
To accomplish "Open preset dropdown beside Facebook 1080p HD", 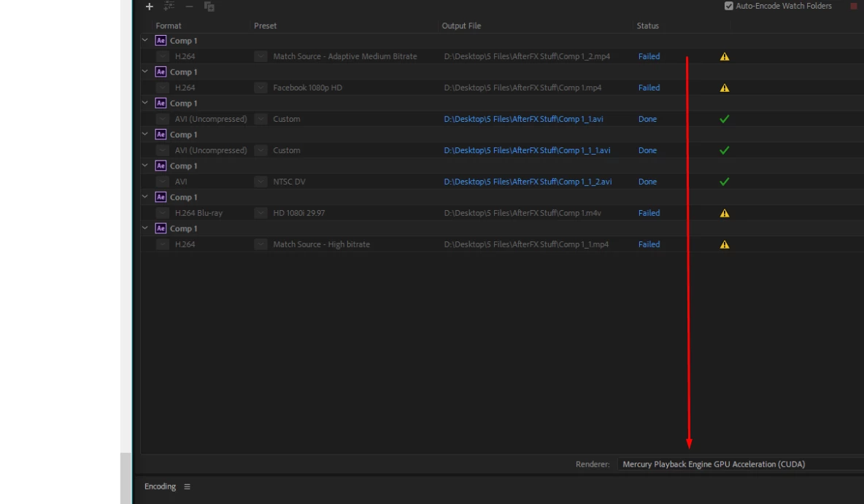I will tap(261, 88).
